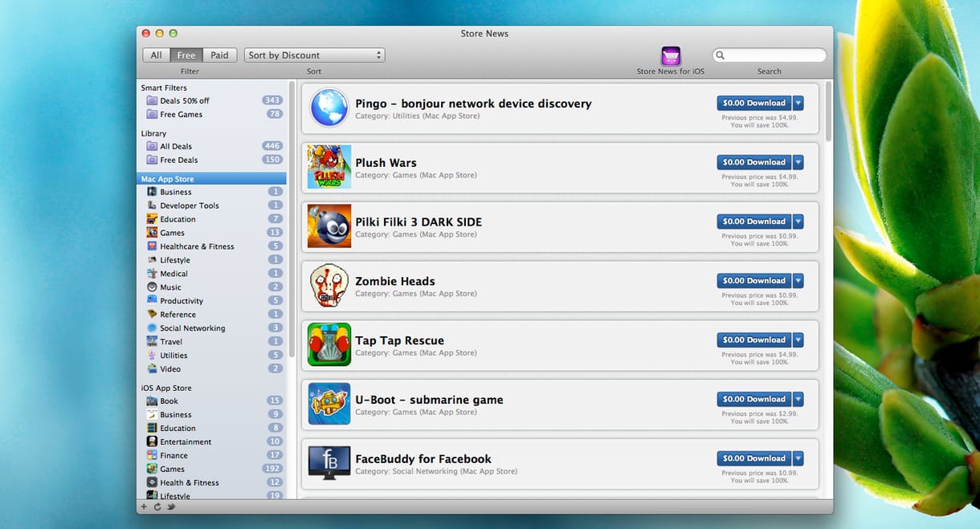Click the Pilki Filki 3 bomb icon
Image resolution: width=980 pixels, height=529 pixels.
coord(329,226)
